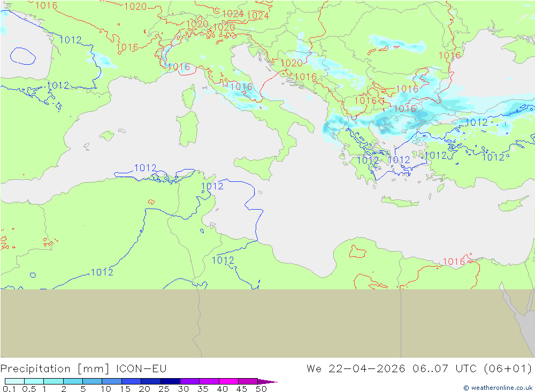Screen dimensions: 535x392
Task: Click the 0.5–1 mm legend swatch
Action: tap(34, 381)
